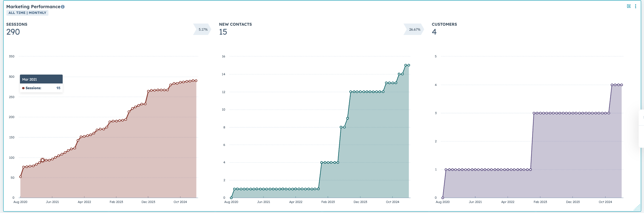Viewport: 644px width, 213px height.
Task: Select the last point on Customers chart
Action: tap(622, 85)
